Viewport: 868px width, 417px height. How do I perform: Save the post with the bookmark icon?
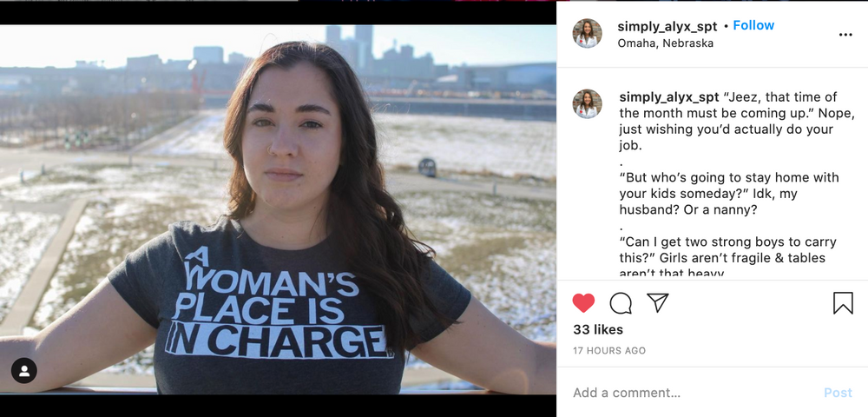[x=843, y=303]
